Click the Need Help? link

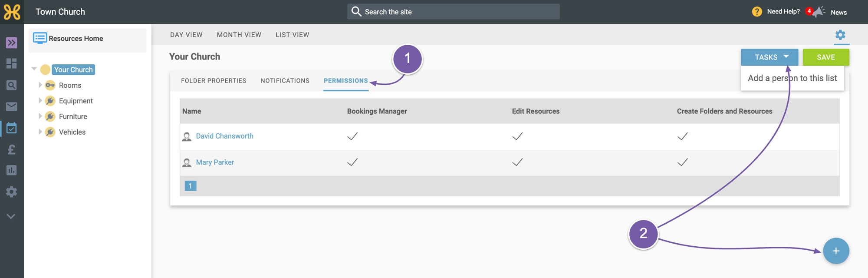pyautogui.click(x=783, y=12)
